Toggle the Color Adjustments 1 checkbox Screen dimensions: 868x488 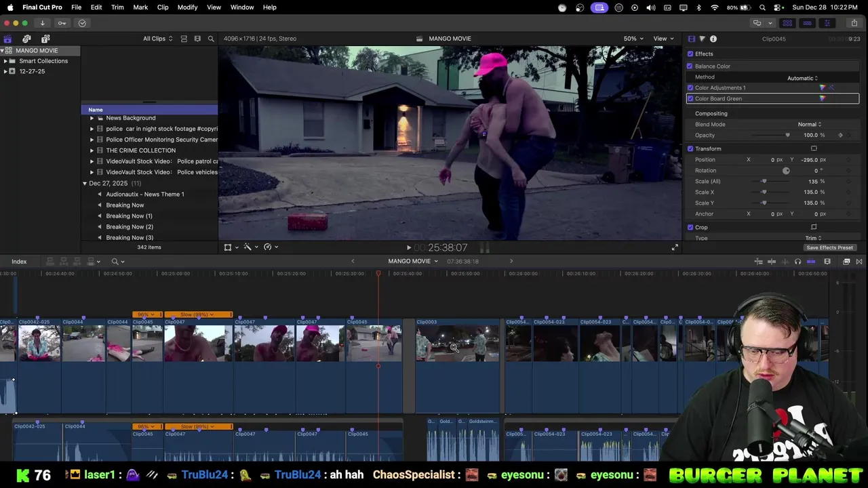coord(690,87)
